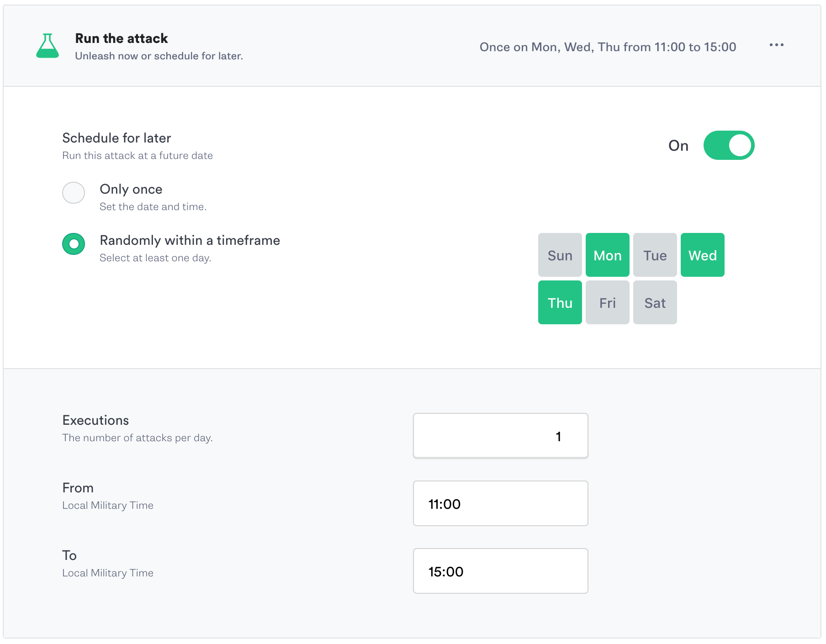The image size is (826, 644).
Task: Enable Friday in the day picker
Action: (607, 302)
